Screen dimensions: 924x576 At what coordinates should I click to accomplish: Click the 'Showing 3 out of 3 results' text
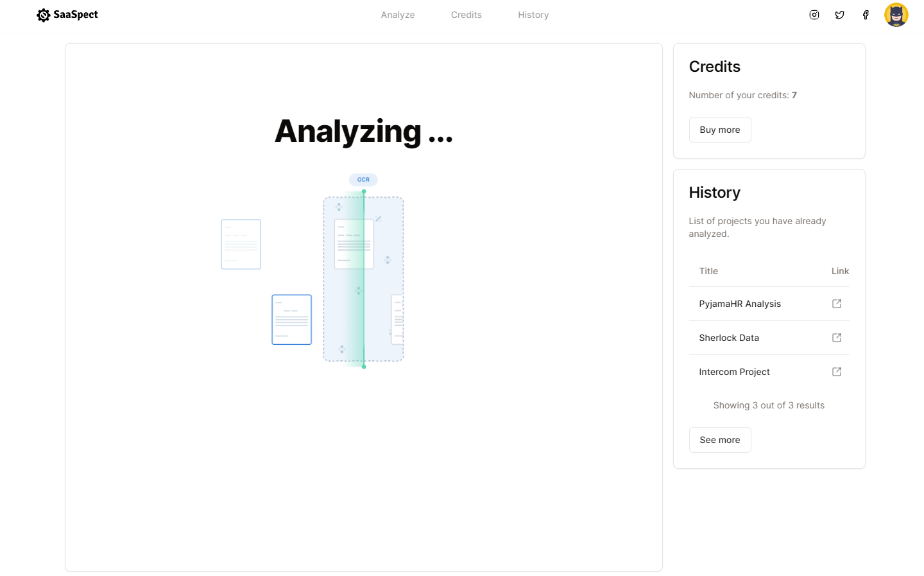coord(769,405)
